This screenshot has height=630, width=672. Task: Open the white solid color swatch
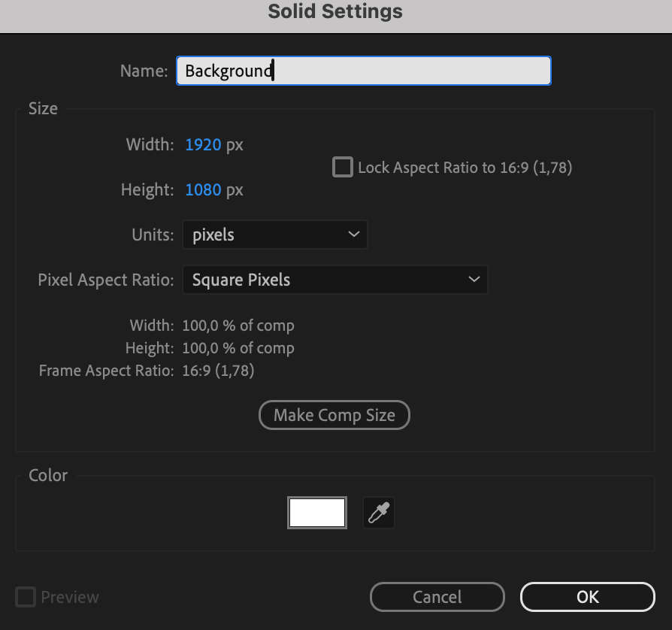(317, 513)
